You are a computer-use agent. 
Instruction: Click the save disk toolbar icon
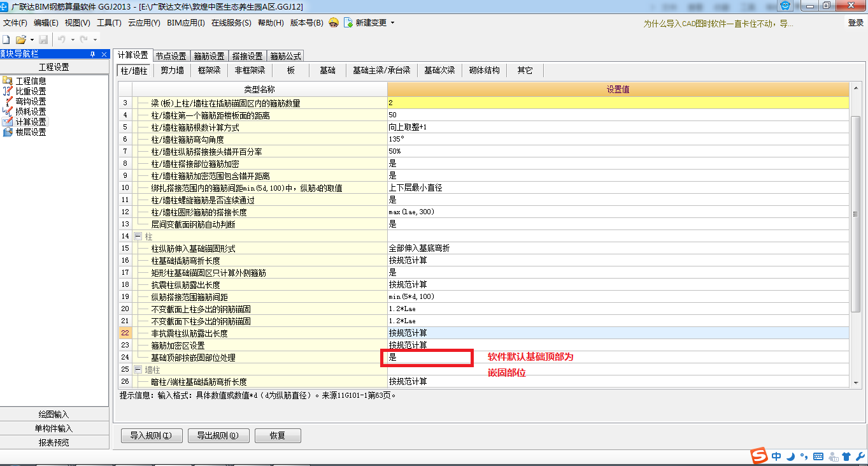(x=43, y=40)
